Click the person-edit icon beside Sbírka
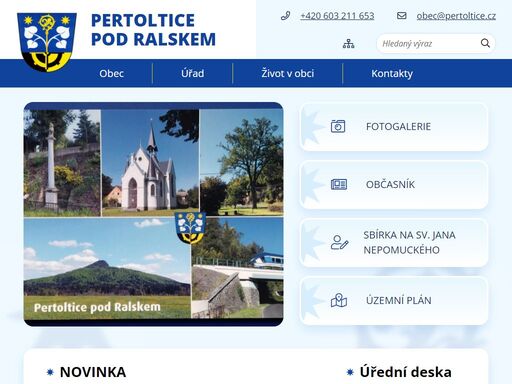This screenshot has width=512, height=384. pos(339,242)
